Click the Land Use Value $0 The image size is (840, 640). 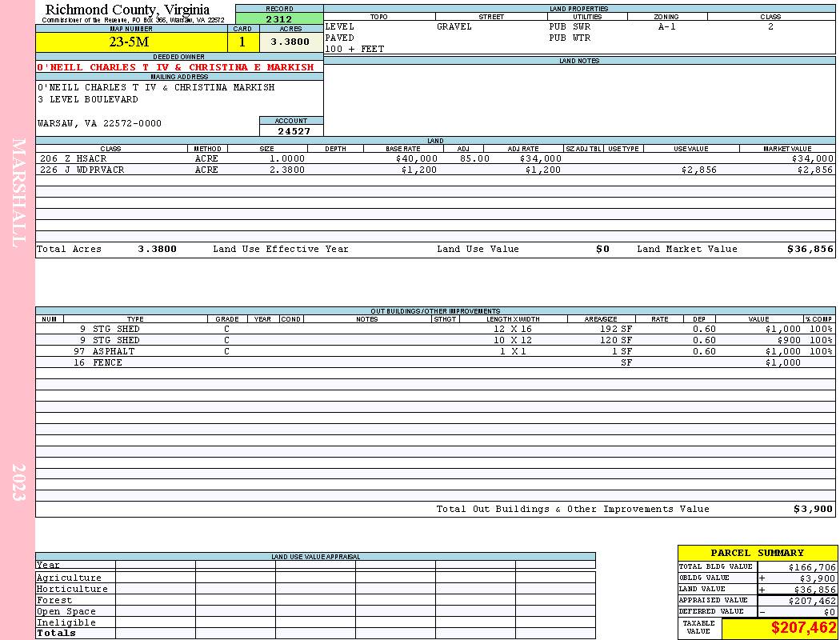(602, 249)
